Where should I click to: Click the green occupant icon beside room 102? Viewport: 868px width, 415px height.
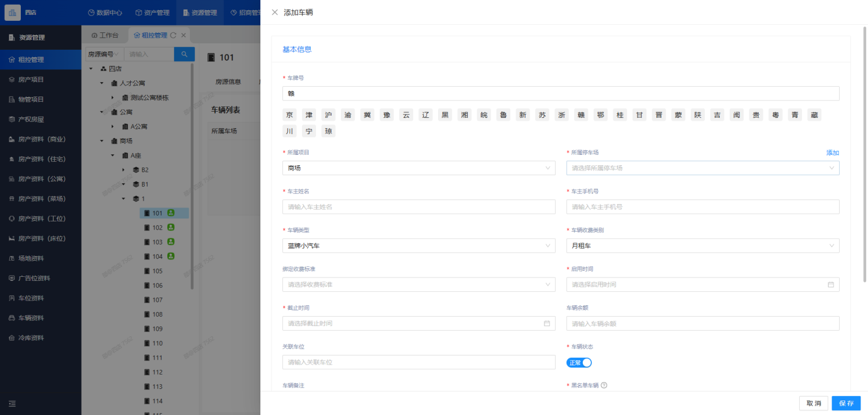click(x=171, y=227)
